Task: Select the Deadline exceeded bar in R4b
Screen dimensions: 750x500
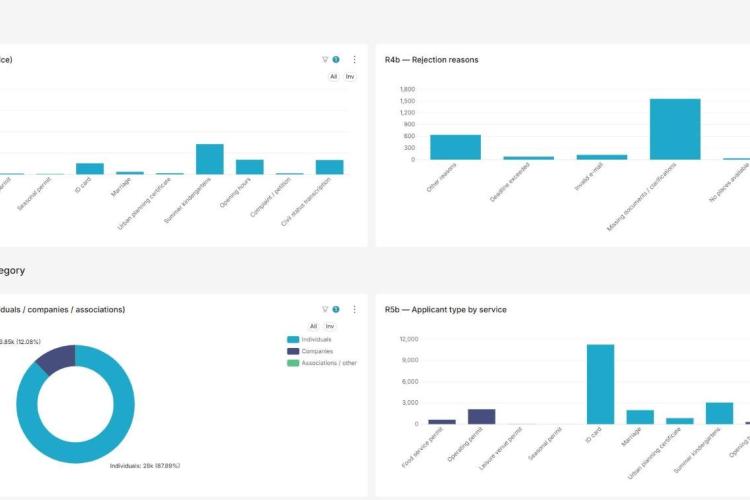Action: pos(529,158)
